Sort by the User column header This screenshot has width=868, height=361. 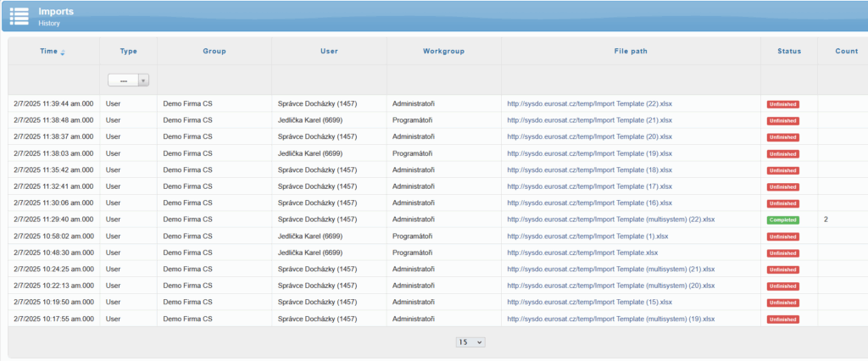tap(329, 52)
